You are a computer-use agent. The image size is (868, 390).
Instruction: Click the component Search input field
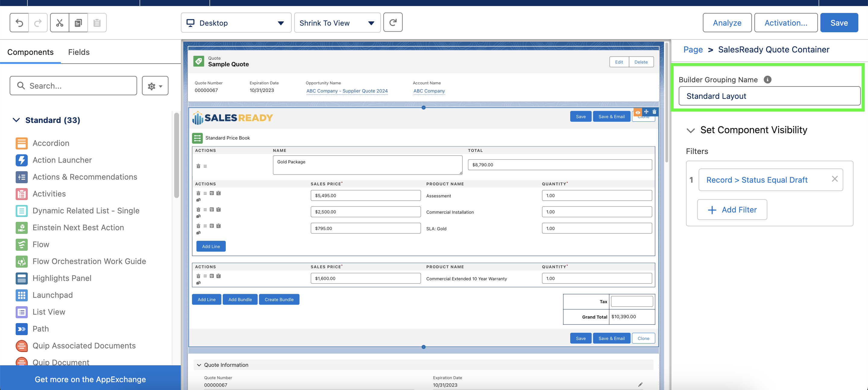tap(74, 86)
